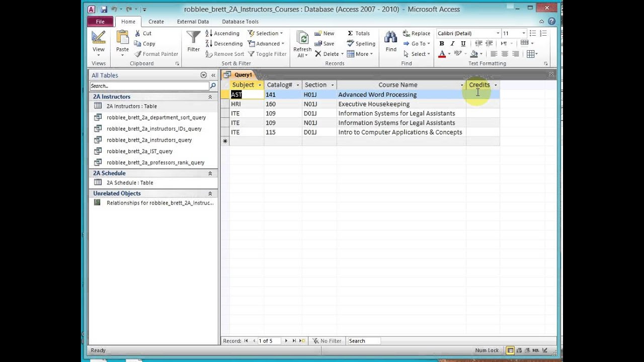Viewport: 644px width, 362px height.
Task: Collapse the Unrelated Objects group
Action: [x=210, y=193]
